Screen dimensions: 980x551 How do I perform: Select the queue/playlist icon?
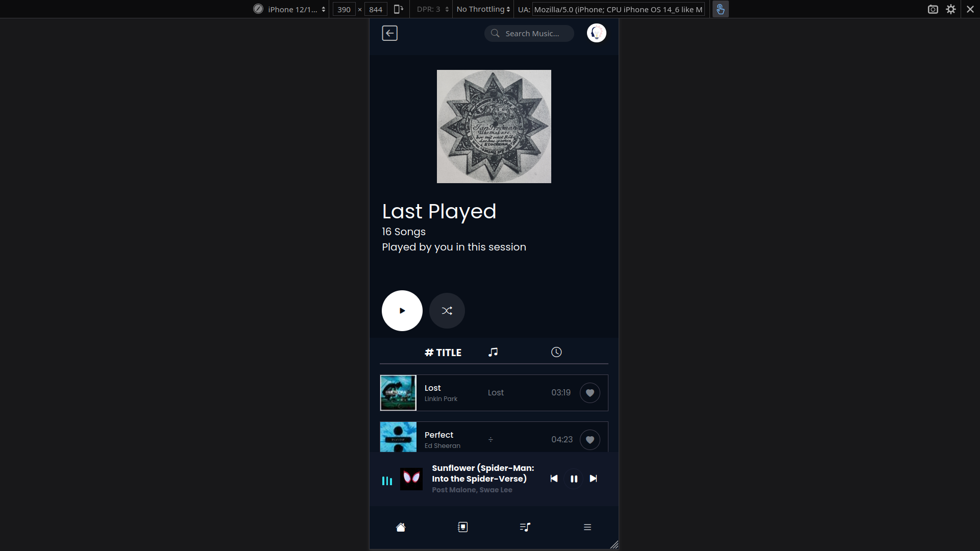[x=525, y=527]
